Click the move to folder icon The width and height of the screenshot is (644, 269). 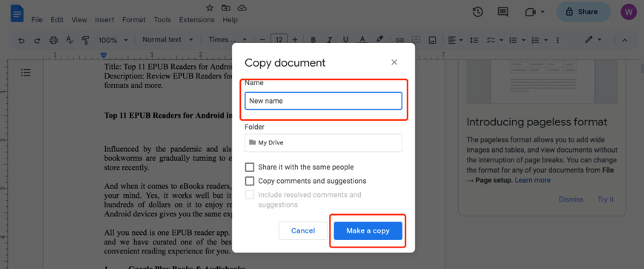point(226,8)
